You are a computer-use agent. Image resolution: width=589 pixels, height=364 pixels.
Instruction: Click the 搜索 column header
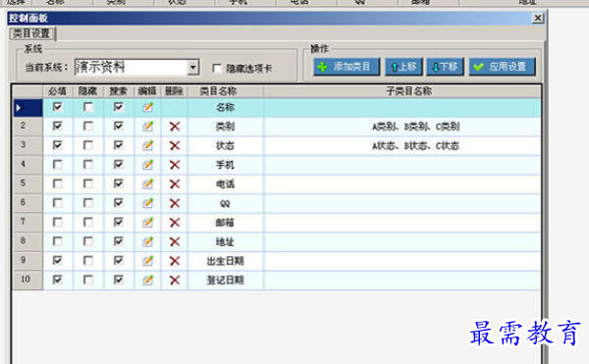pos(119,91)
